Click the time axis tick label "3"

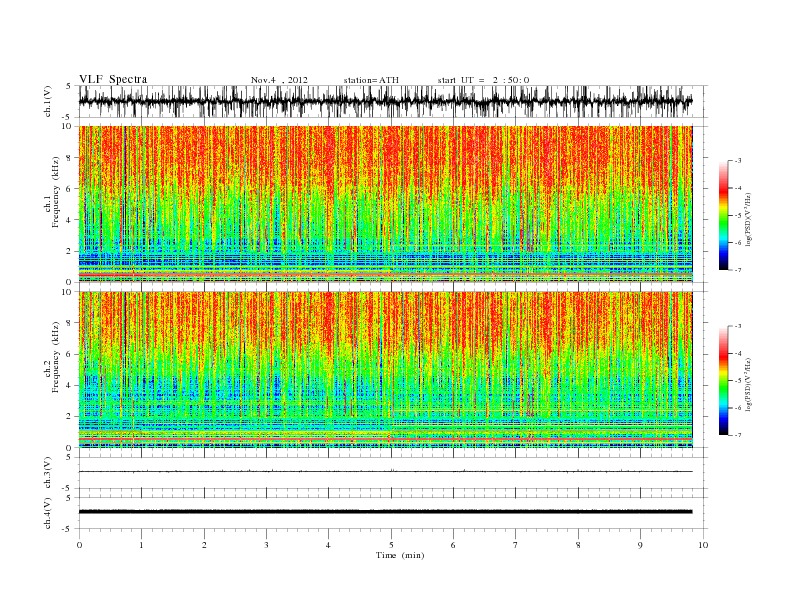pyautogui.click(x=266, y=545)
